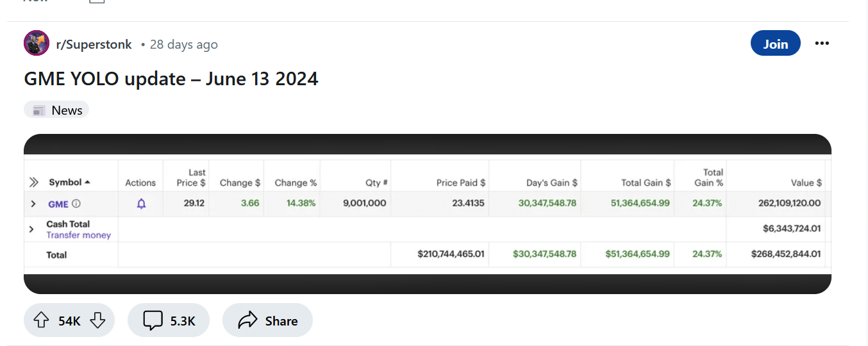This screenshot has width=868, height=346.
Task: Open the r/Superstonk community avatar
Action: (37, 44)
